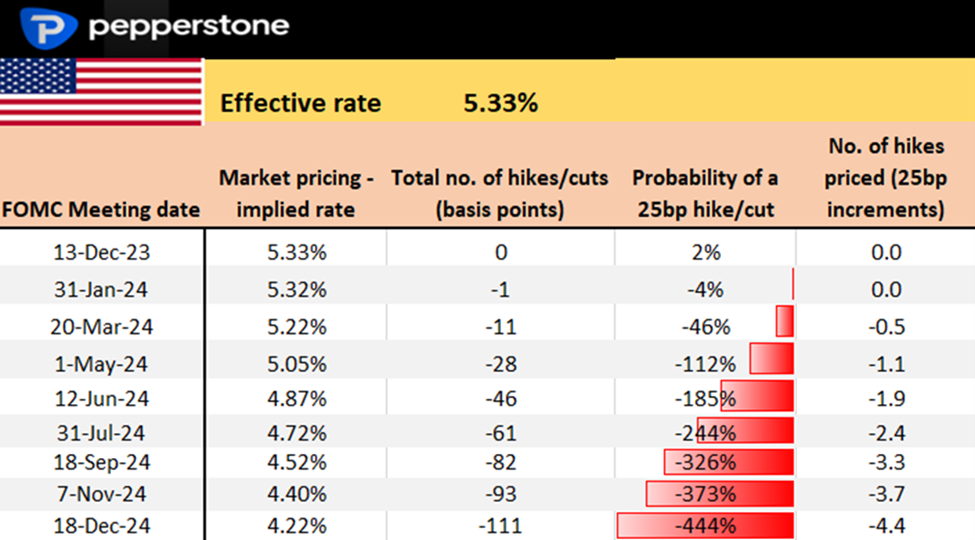Click the -46% probability cell

[706, 327]
